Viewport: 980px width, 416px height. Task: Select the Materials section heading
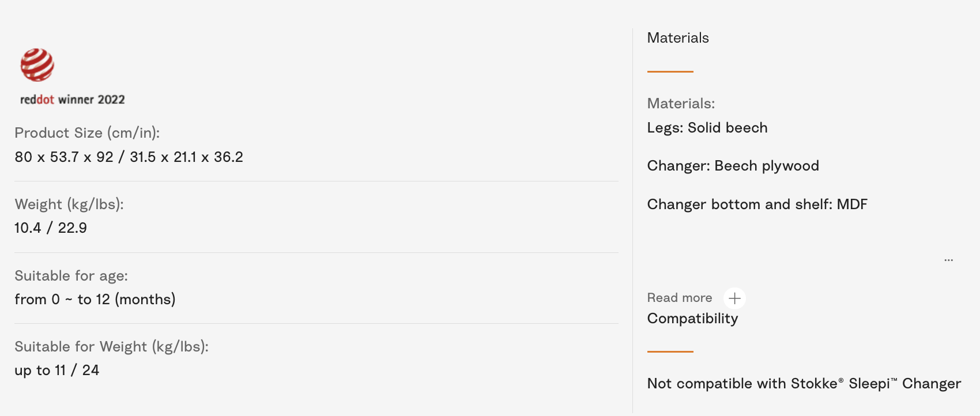(x=678, y=38)
